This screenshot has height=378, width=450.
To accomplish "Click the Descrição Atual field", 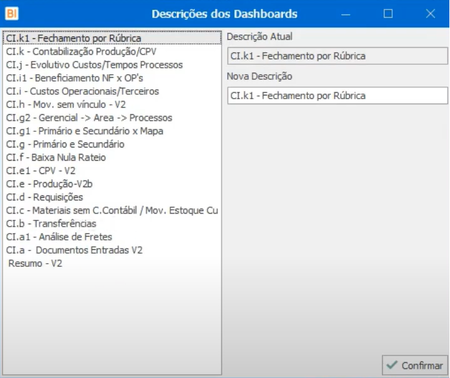I will [x=337, y=56].
